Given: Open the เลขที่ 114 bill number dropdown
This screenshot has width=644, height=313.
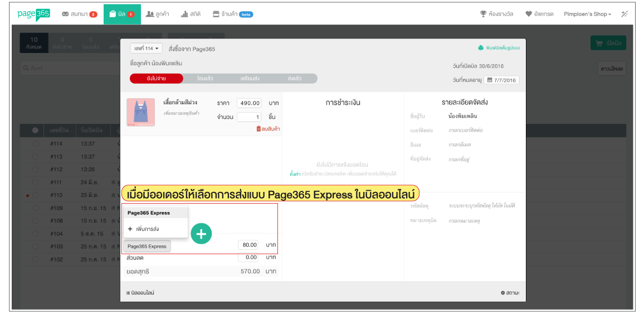Looking at the screenshot, I should click(146, 49).
